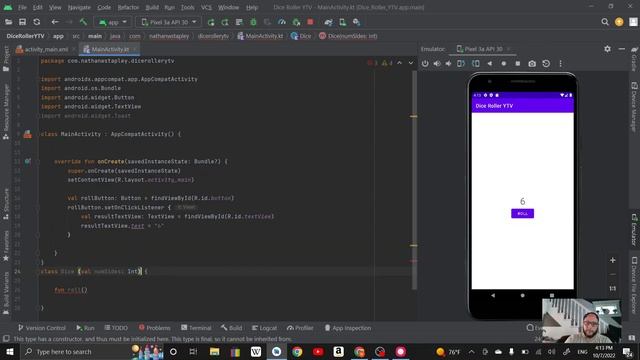Viewport: 640px width, 360px height.
Task: Select the MainActivity.kt editor tab
Action: 109,49
